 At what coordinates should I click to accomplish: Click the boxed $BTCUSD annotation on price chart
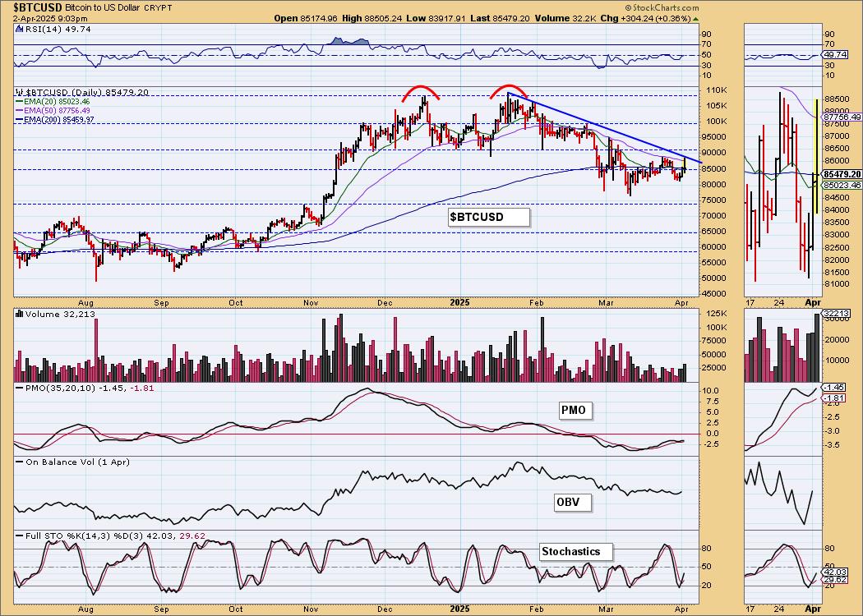[489, 218]
